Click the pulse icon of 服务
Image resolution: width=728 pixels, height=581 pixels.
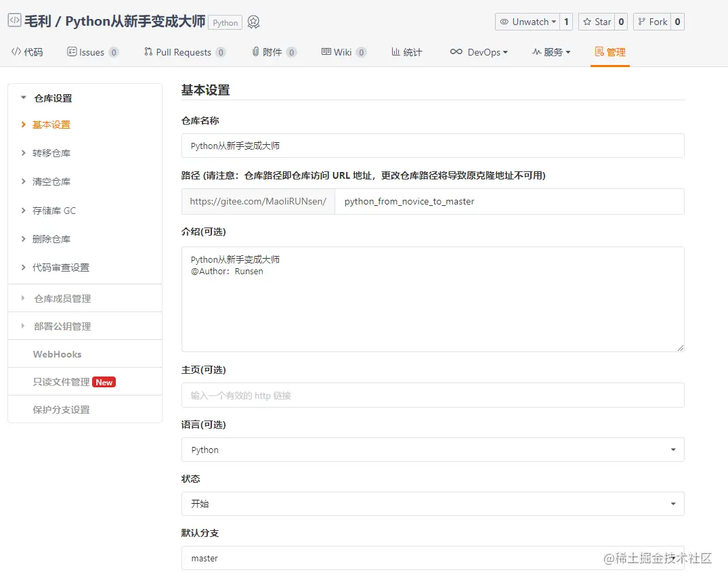click(x=537, y=51)
